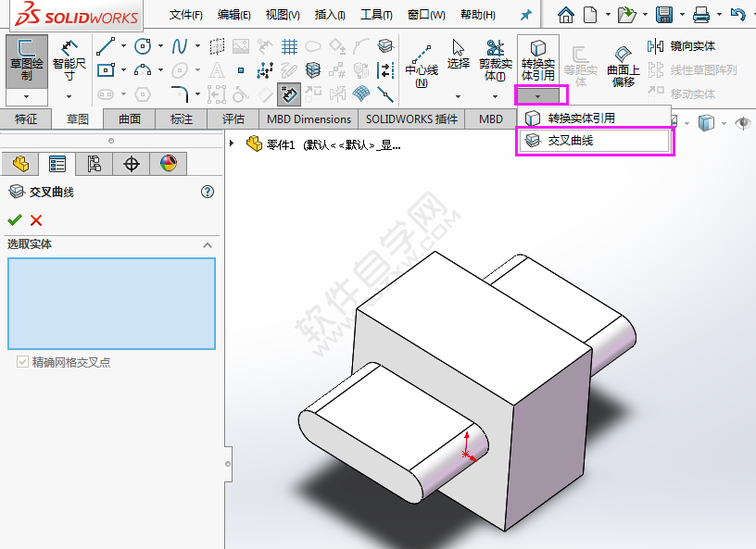Cancel the command with the red X

[35, 220]
